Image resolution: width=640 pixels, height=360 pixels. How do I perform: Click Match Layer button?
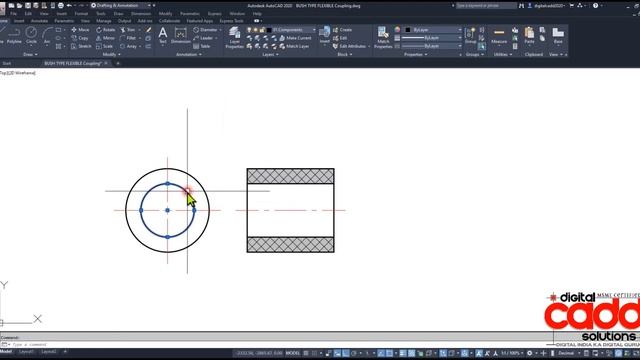pos(294,46)
